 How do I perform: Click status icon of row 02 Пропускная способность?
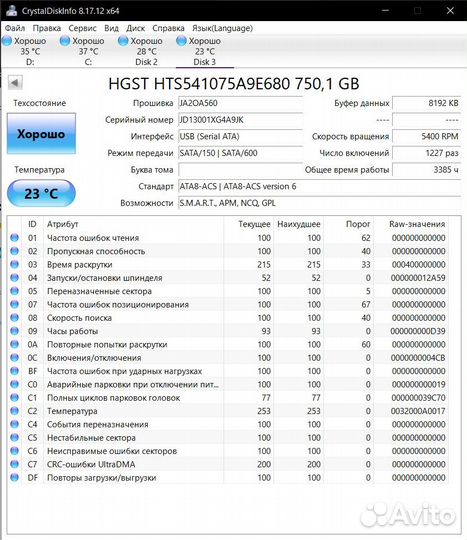point(14,251)
